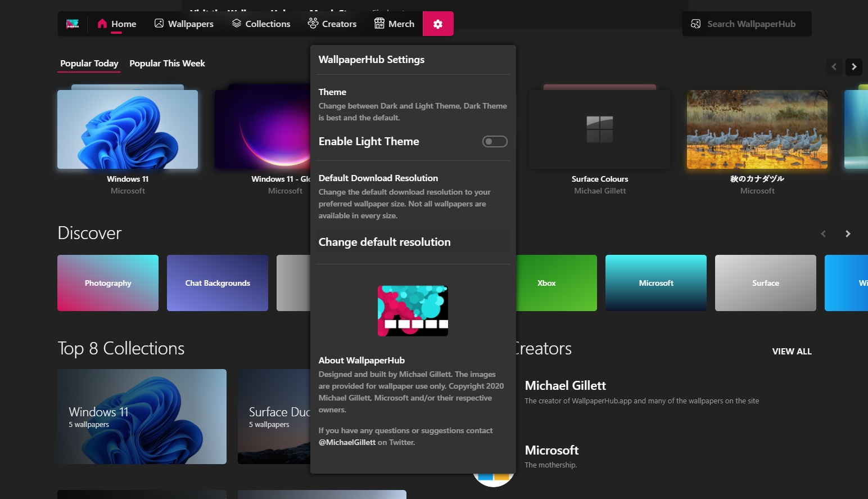Open Microsoft creator profile

click(551, 450)
